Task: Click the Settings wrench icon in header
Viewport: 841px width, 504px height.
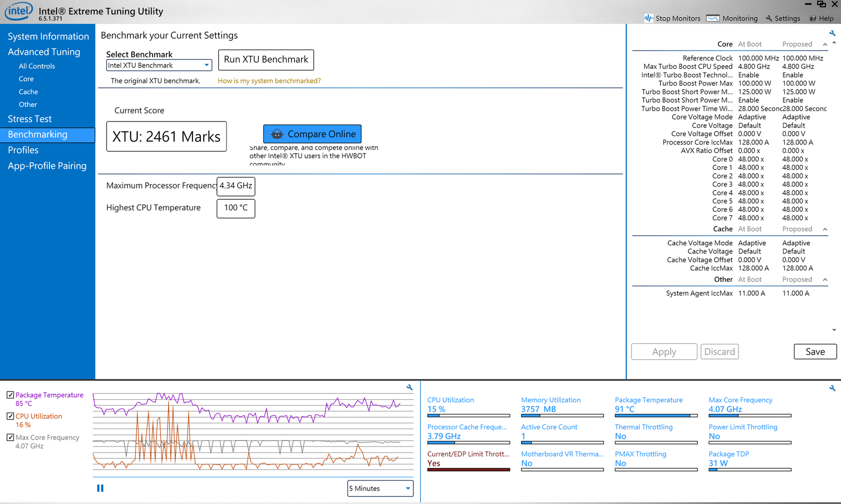Action: point(769,18)
